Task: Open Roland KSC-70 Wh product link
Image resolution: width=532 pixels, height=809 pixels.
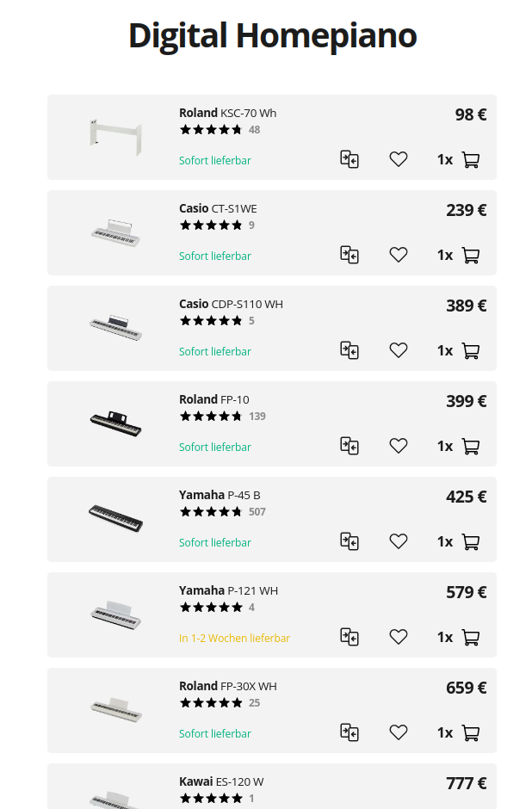Action: pos(227,113)
